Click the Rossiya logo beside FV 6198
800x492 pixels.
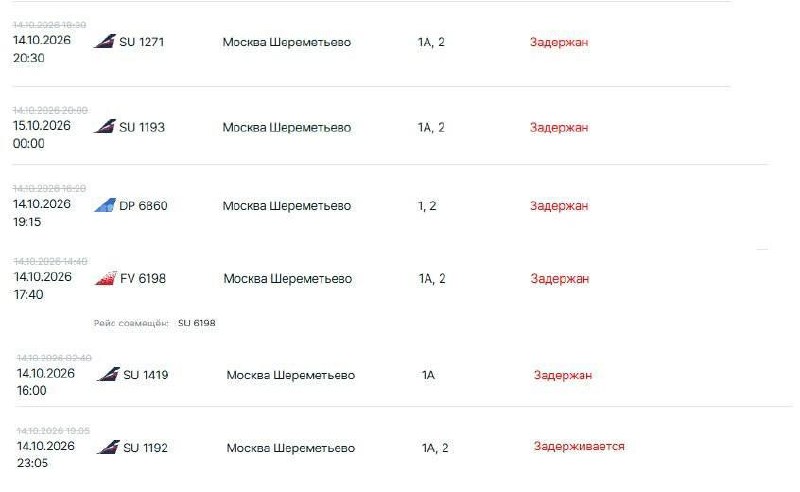tap(106, 278)
